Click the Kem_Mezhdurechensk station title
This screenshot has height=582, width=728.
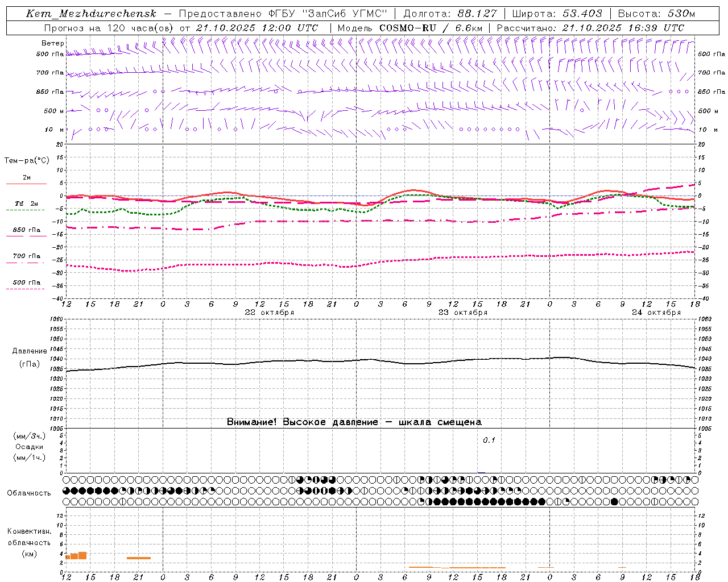point(91,14)
